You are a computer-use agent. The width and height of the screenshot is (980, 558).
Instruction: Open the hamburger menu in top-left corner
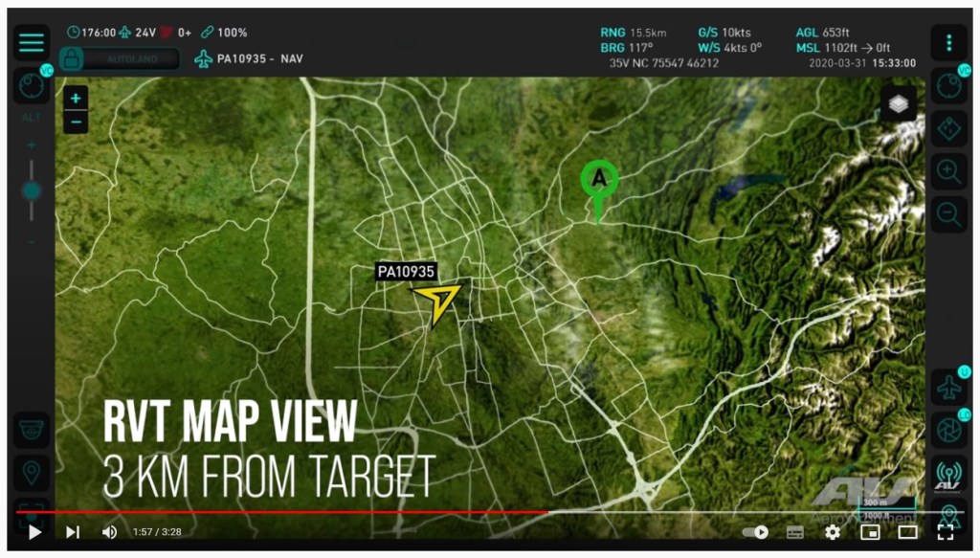pyautogui.click(x=32, y=42)
